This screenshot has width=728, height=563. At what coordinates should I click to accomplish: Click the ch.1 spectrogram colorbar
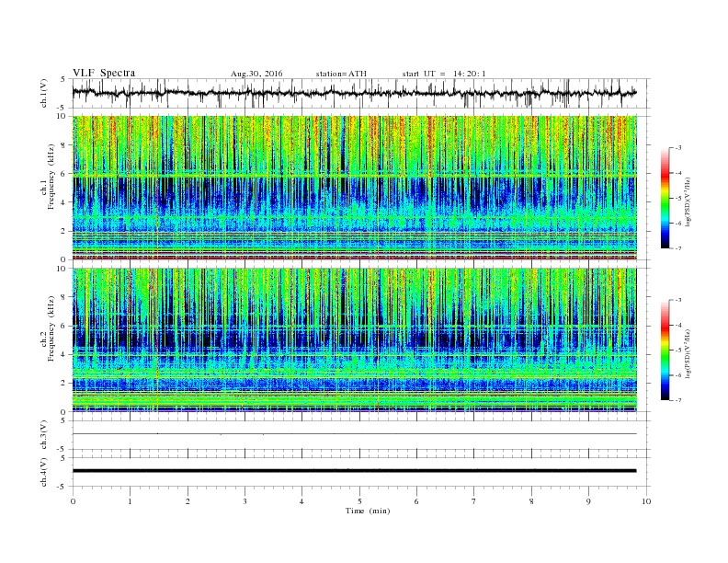click(x=665, y=199)
